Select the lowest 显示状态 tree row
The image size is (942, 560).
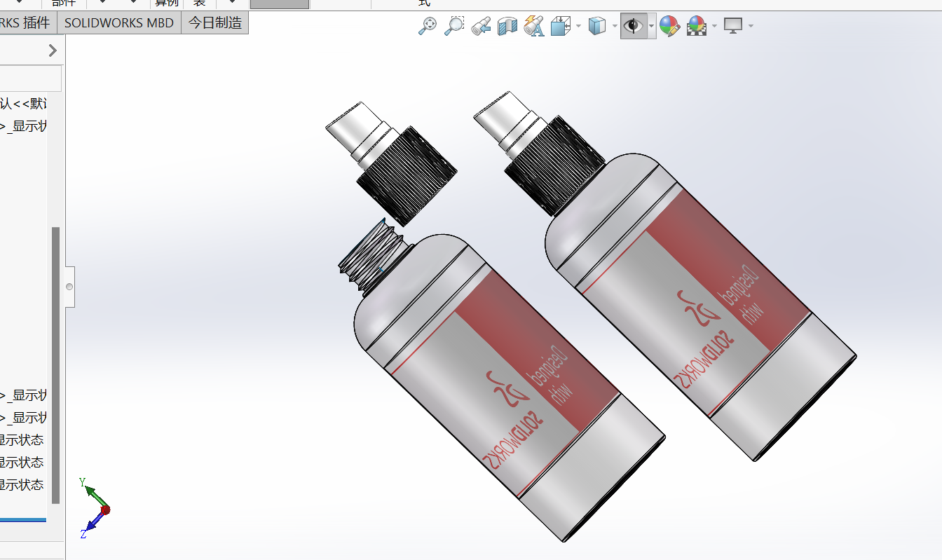point(22,485)
